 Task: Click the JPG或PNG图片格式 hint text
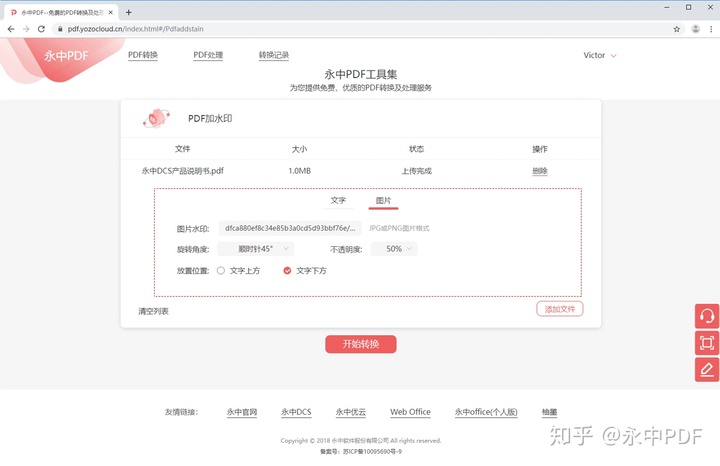[399, 228]
